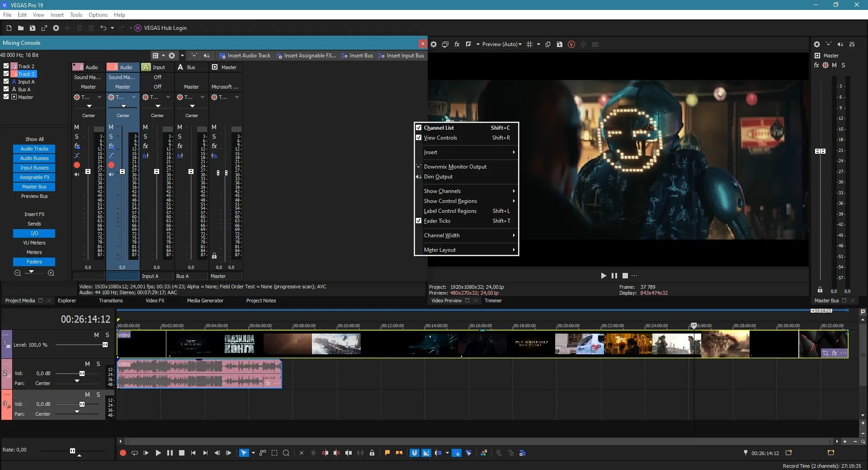Click the Record button on transport bar

[123, 453]
